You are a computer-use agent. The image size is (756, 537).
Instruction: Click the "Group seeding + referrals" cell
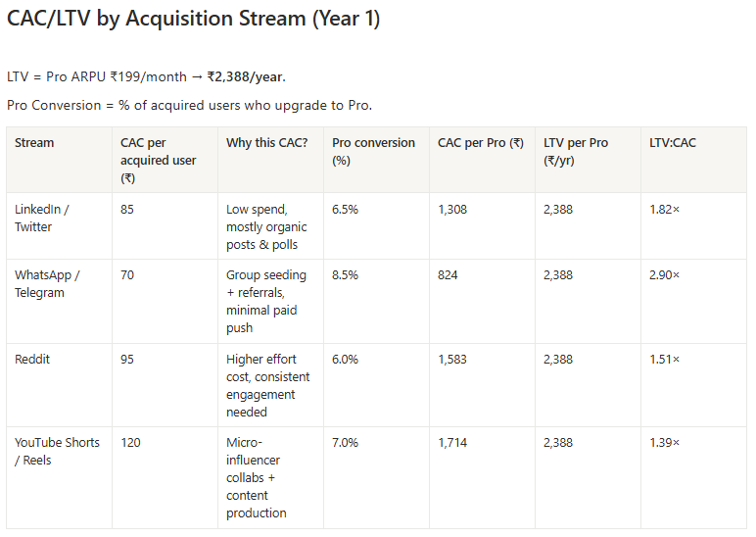[x=266, y=301]
